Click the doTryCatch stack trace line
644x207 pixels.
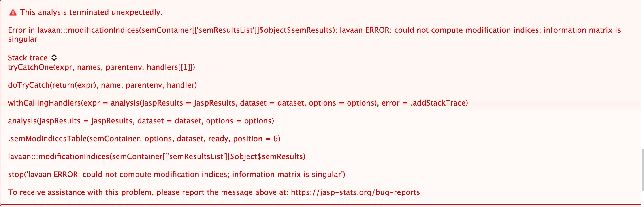click(x=102, y=85)
